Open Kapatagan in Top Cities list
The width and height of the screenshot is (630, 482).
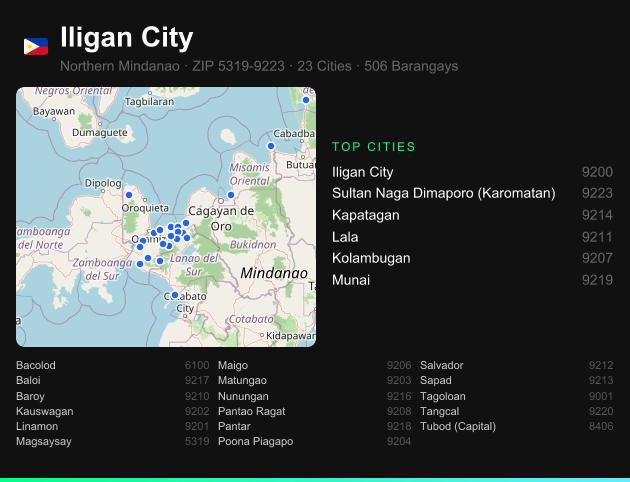472,215
